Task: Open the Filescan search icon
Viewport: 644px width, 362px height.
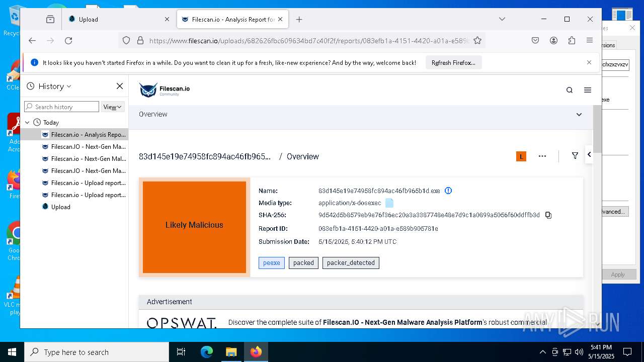Action: coord(570,90)
